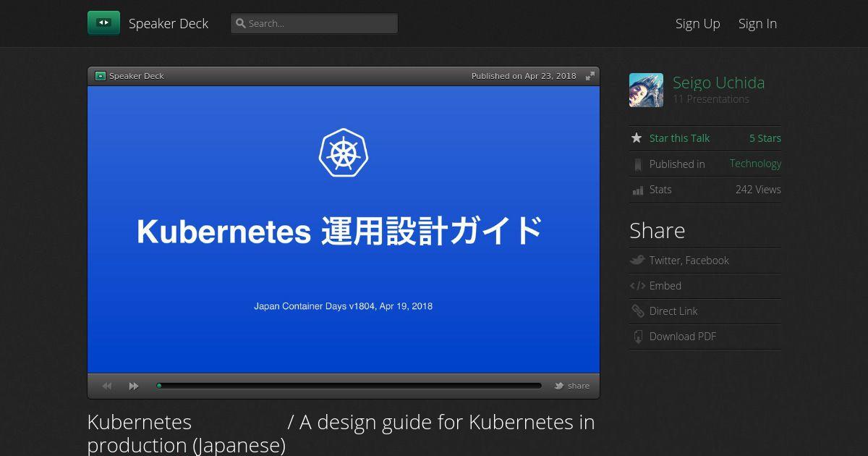The width and height of the screenshot is (868, 456).
Task: Open the Embed option
Action: (x=665, y=286)
